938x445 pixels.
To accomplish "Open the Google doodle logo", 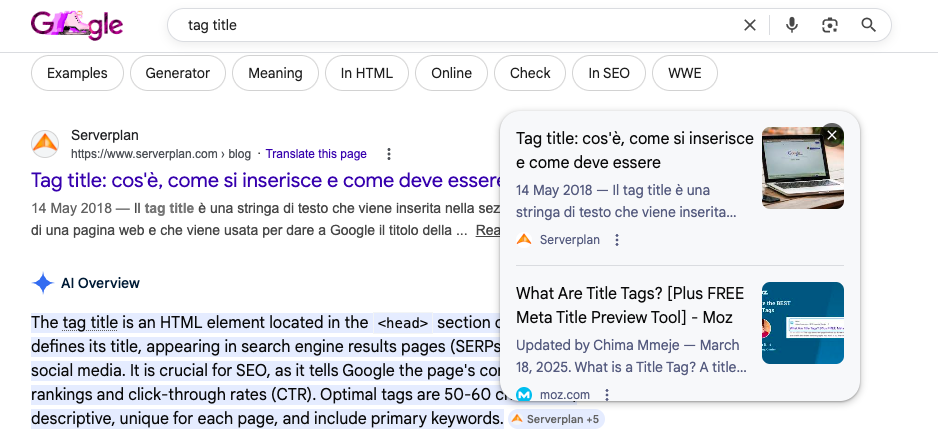I will coord(77,25).
